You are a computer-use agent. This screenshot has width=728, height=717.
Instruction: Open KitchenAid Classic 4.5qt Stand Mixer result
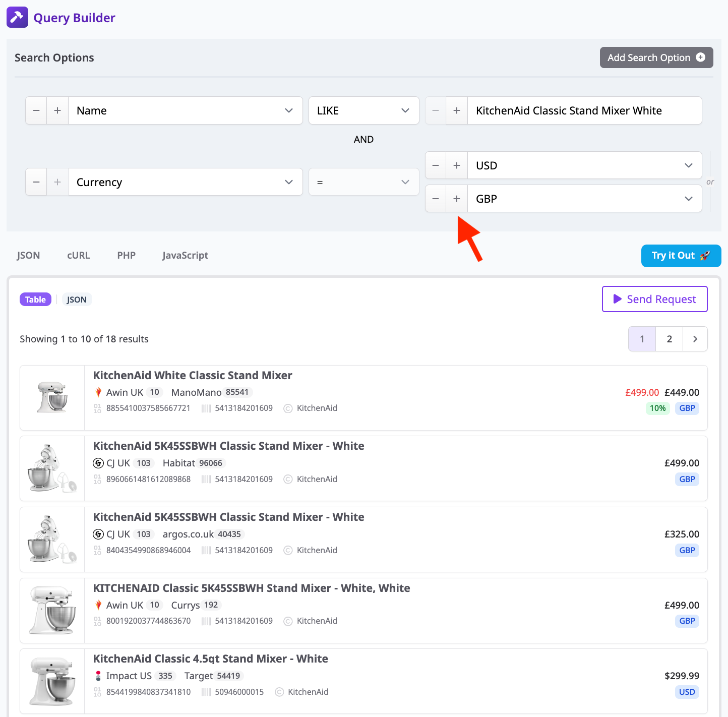[x=211, y=659]
